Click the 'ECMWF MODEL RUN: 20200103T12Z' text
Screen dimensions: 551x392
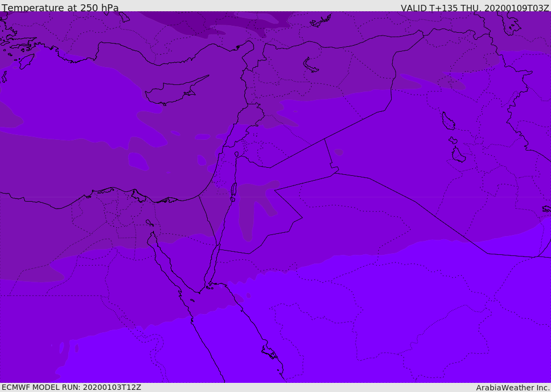click(72, 387)
